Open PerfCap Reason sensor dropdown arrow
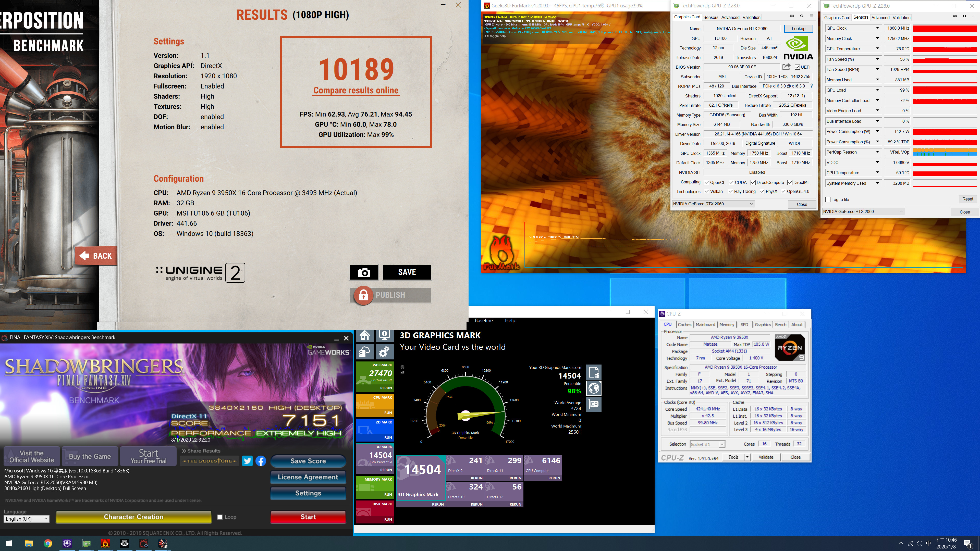980x551 pixels. click(877, 152)
